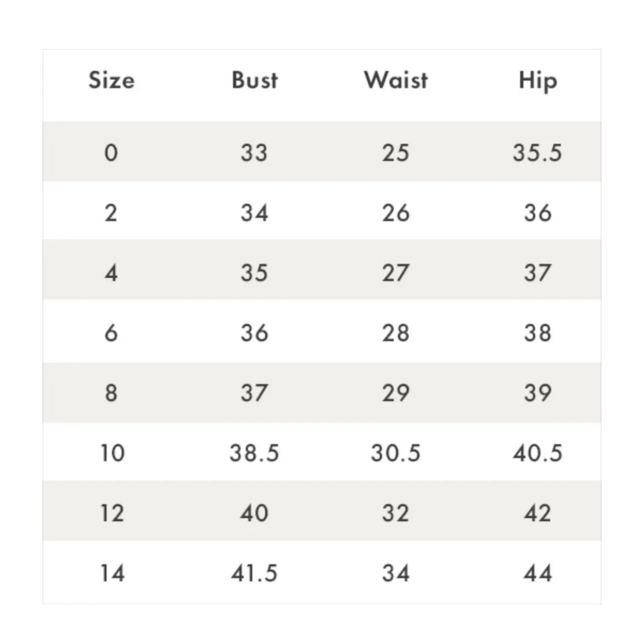Select waist value 29 in size 8 row
This screenshot has width=644, height=644.
396,393
